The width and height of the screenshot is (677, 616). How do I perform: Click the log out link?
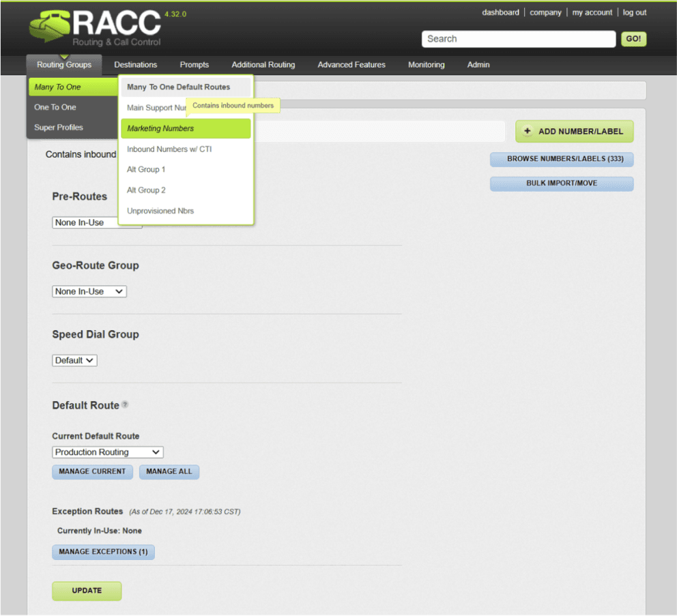(x=634, y=12)
